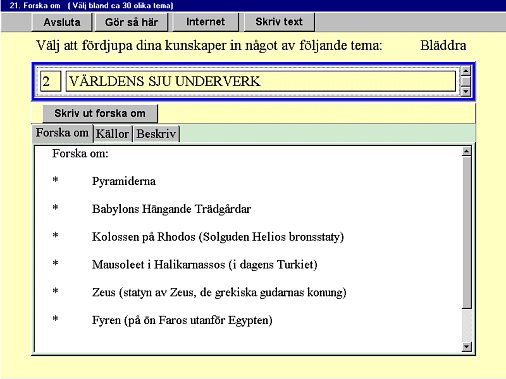Click the Pyramiderna list entry
Viewport: 506px width, 379px height.
pyautogui.click(x=124, y=181)
